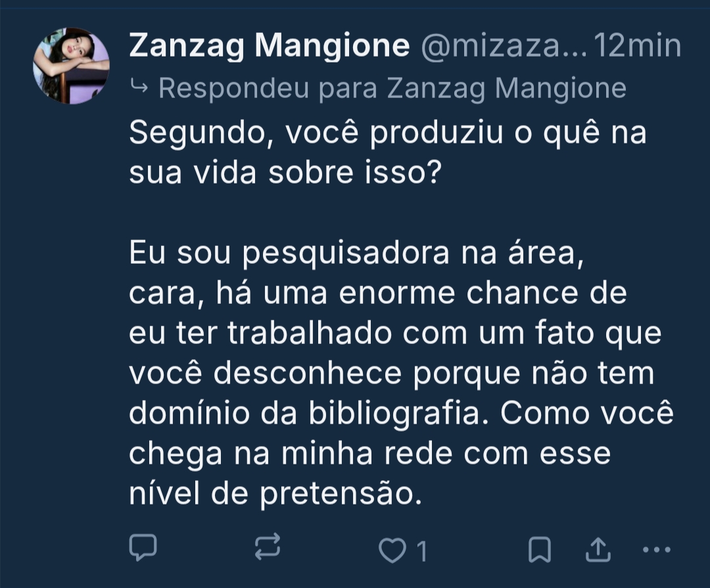
Task: View the like count number 1
Action: point(421,551)
